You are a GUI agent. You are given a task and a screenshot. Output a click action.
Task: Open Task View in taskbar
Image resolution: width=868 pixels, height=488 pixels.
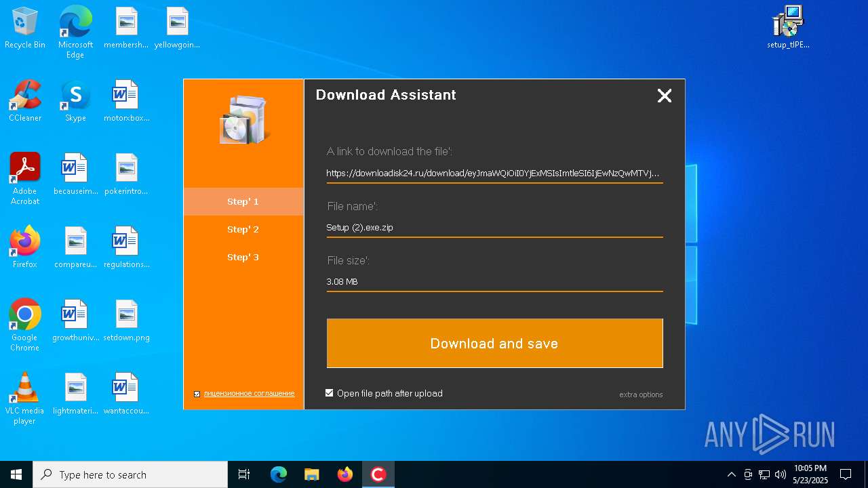coord(244,474)
